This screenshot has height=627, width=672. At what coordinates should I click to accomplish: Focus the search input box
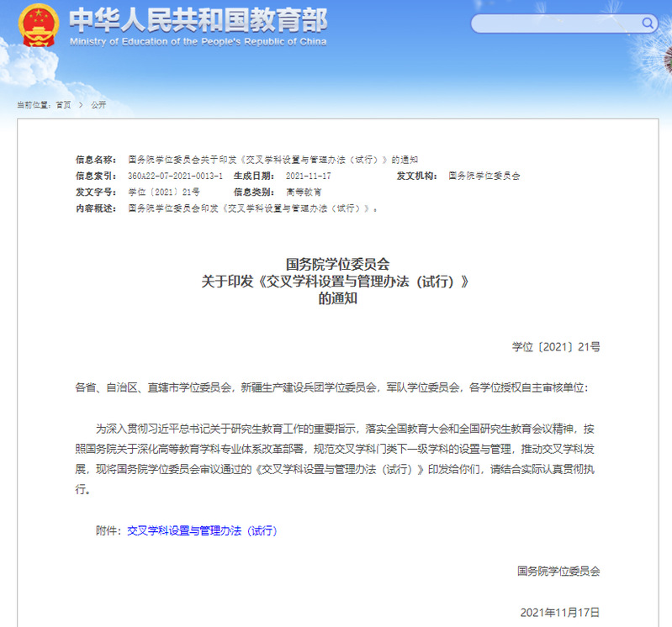coord(555,24)
